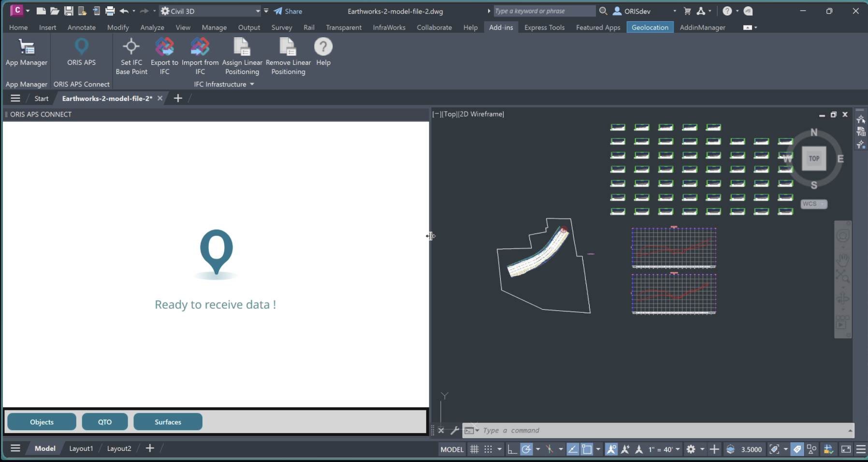Open the Import from IFC tool
This screenshot has height=462, width=868.
(x=200, y=47)
